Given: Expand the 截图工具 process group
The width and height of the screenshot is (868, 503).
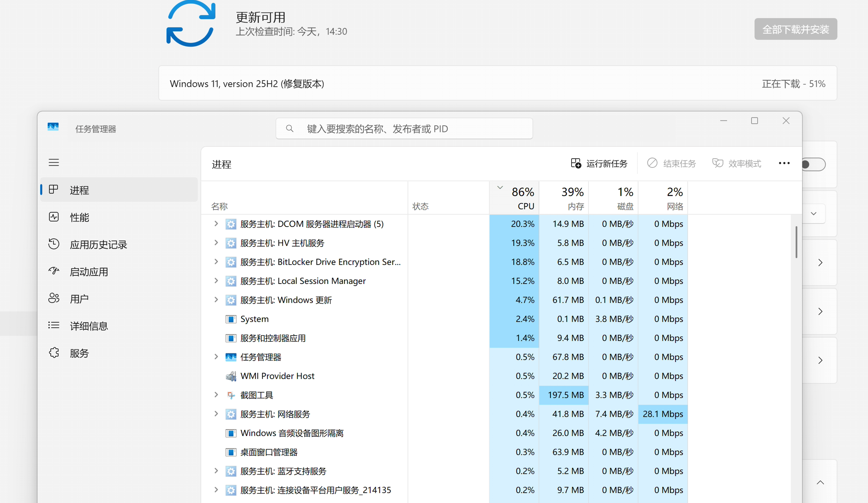Looking at the screenshot, I should click(216, 395).
